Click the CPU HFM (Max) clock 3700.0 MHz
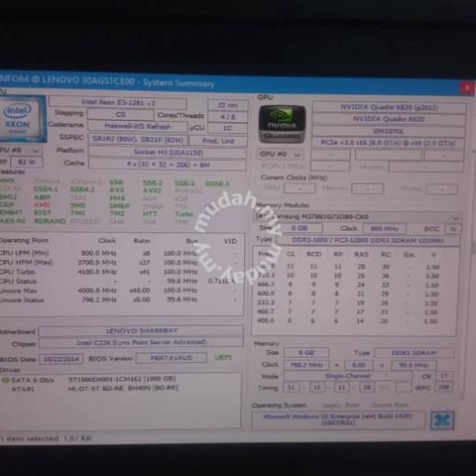Viewport: 476px width, 476px height. (x=97, y=263)
